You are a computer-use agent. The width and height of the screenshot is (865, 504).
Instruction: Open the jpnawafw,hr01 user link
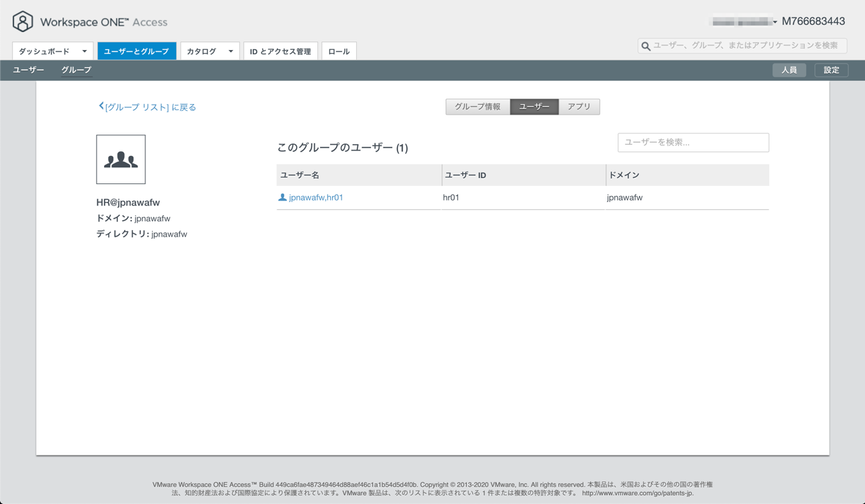click(316, 197)
